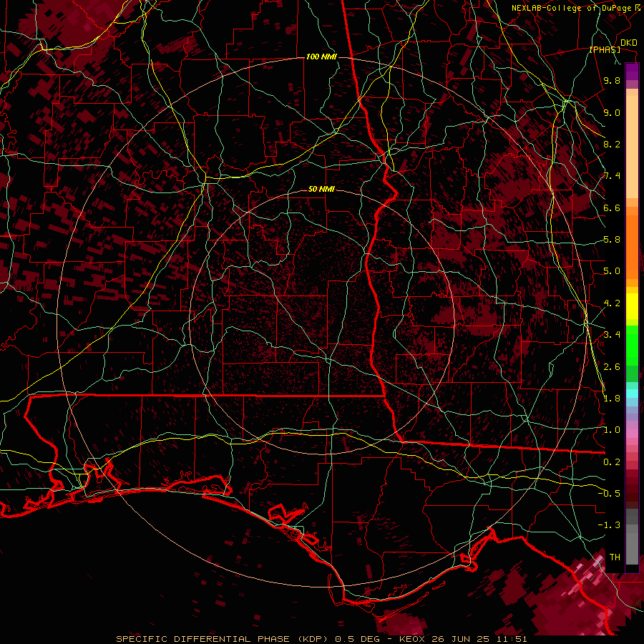Click the 5.8 value on the scale
Screen dimensions: 644x644
[x=612, y=240]
